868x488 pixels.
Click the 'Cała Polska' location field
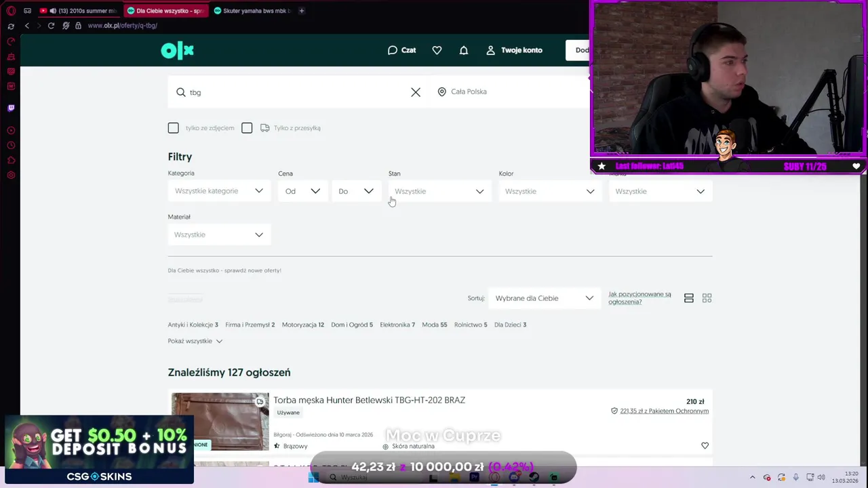pos(510,92)
